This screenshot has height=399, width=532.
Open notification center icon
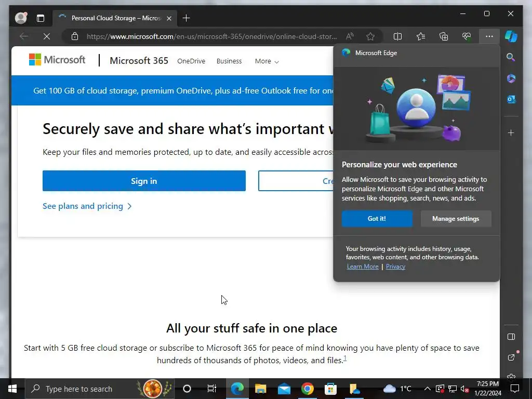(515, 389)
